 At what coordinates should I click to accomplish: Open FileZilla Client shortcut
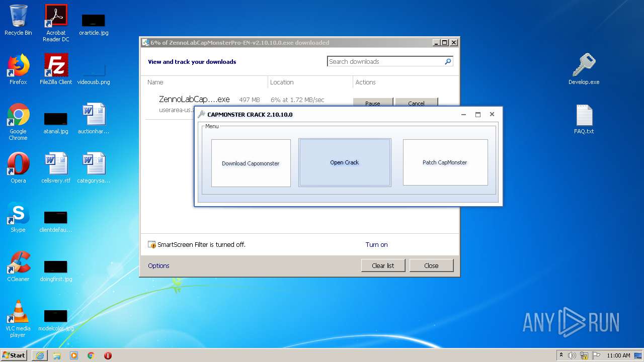click(56, 69)
